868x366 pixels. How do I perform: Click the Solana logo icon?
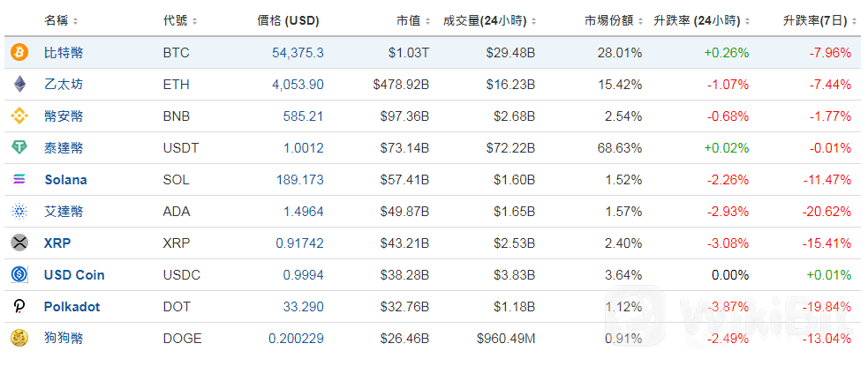pos(19,180)
